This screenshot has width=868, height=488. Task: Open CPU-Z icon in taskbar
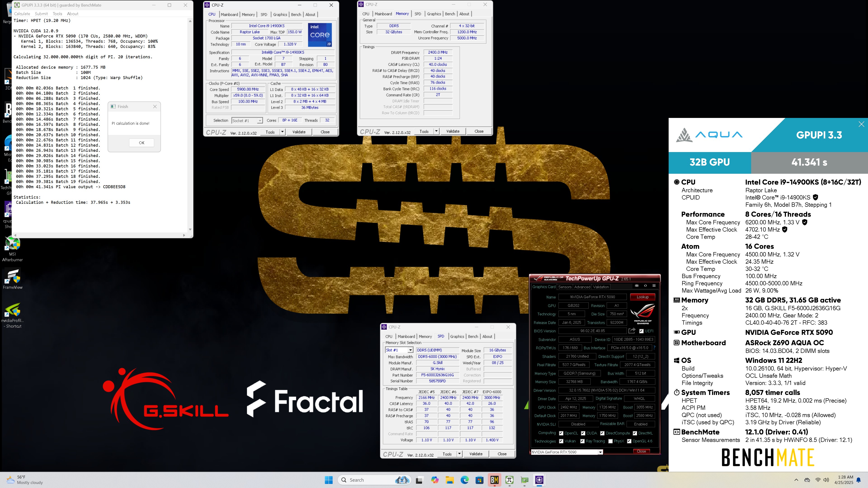(539, 480)
